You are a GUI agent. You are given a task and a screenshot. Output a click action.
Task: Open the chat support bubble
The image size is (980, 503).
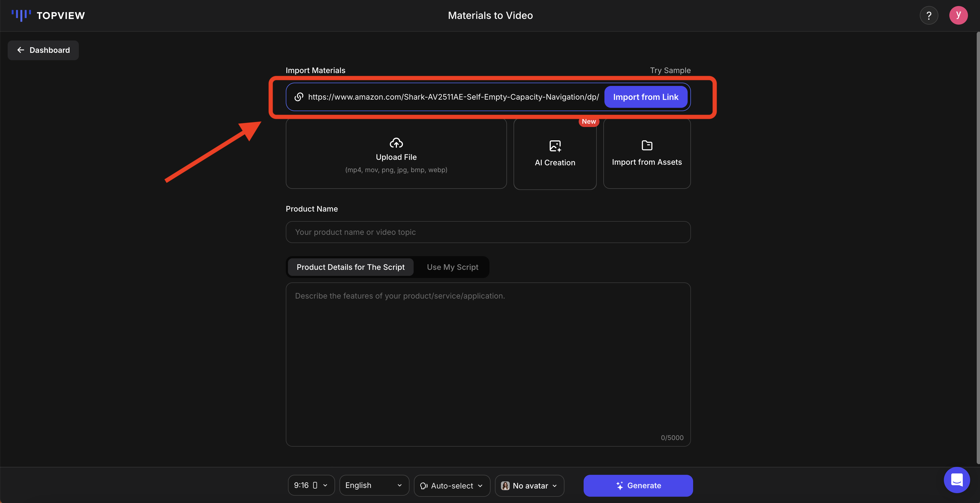956,480
